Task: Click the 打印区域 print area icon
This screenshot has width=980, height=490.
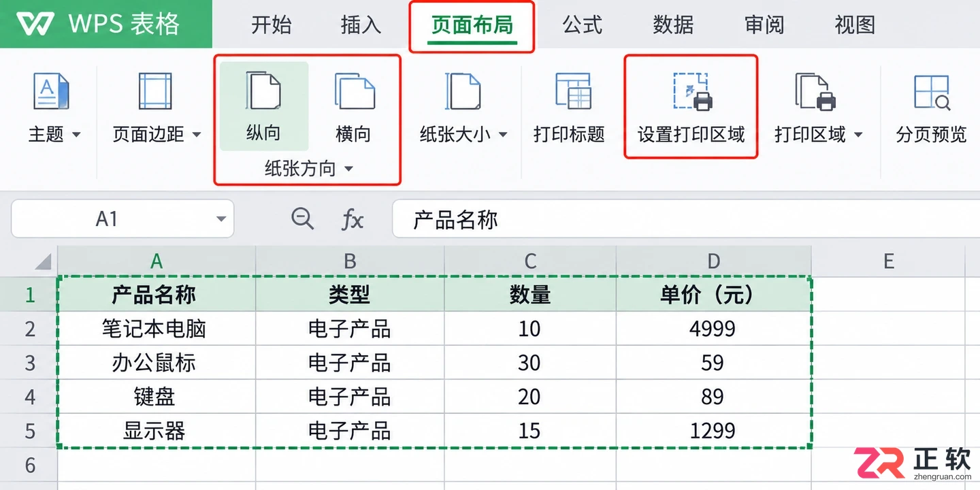Action: [815, 92]
